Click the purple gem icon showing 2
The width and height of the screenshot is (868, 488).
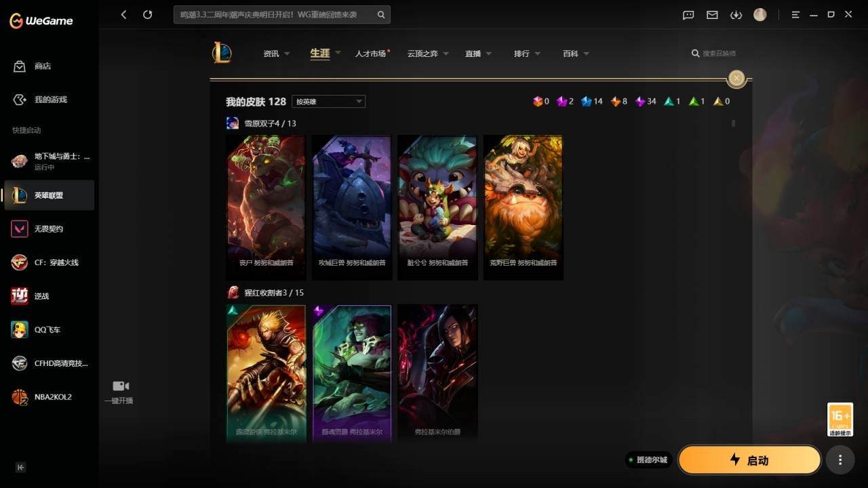[562, 101]
